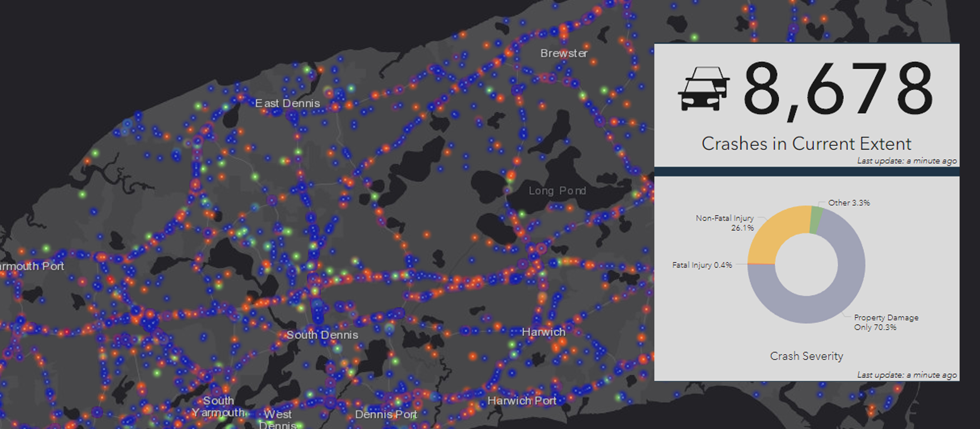Click the Fatal Injury 0.4% label
Viewport: 980px width, 429px height.
tap(702, 265)
